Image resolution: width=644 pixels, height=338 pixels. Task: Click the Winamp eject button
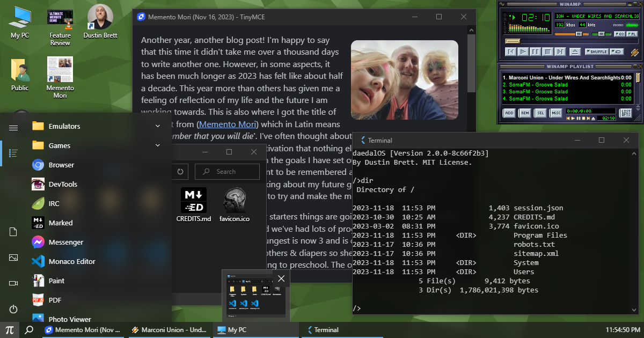click(575, 52)
